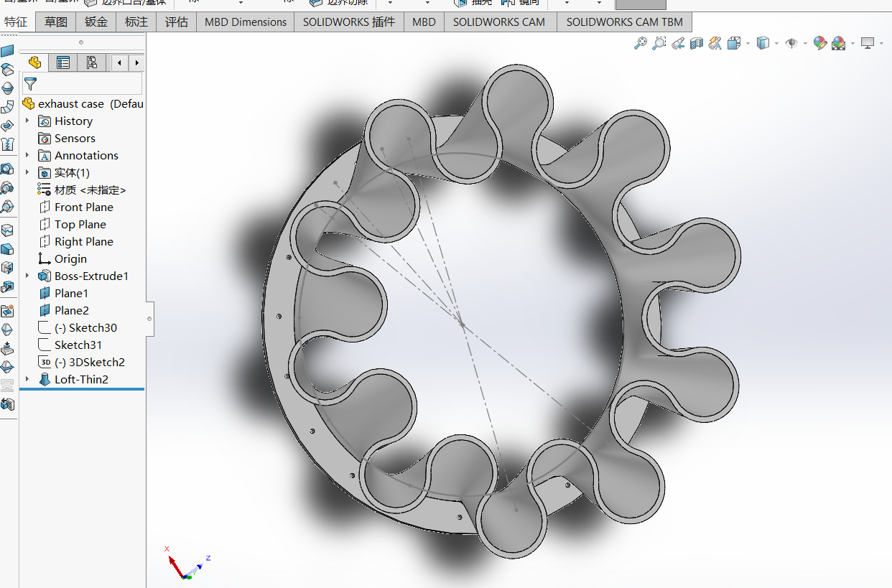The height and width of the screenshot is (588, 892).
Task: Open Apply Scene dropdown arrow
Action: point(852,43)
